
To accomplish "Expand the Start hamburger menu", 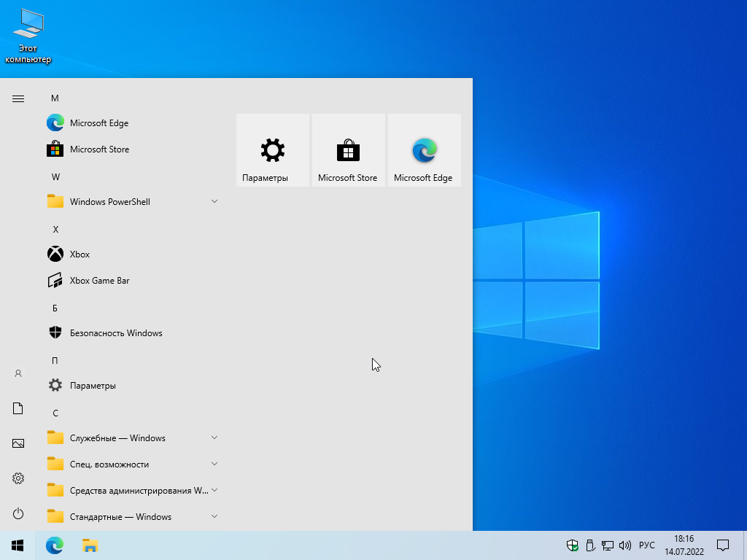I will click(x=18, y=98).
